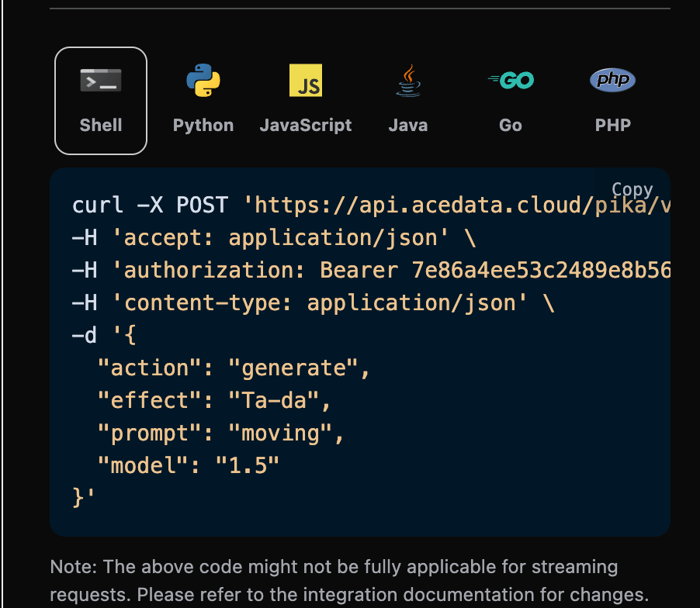Choose the Go tab label
700x608 pixels.
[x=511, y=125]
